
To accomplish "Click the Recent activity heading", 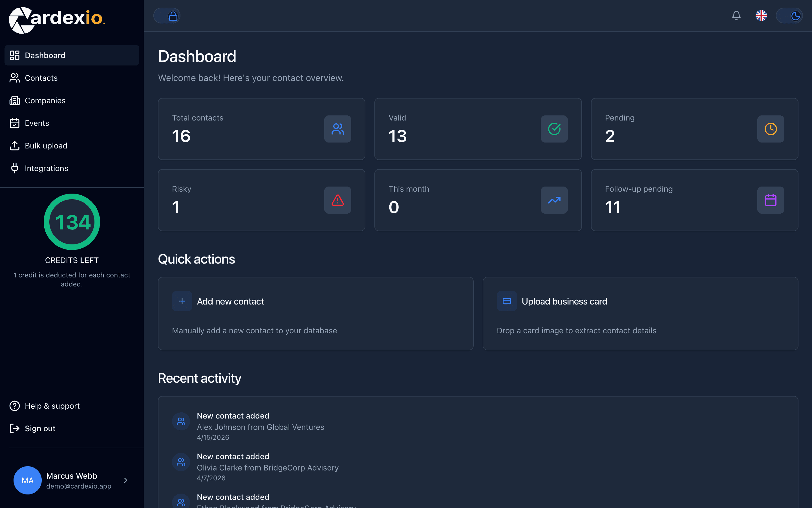I will pos(200,378).
